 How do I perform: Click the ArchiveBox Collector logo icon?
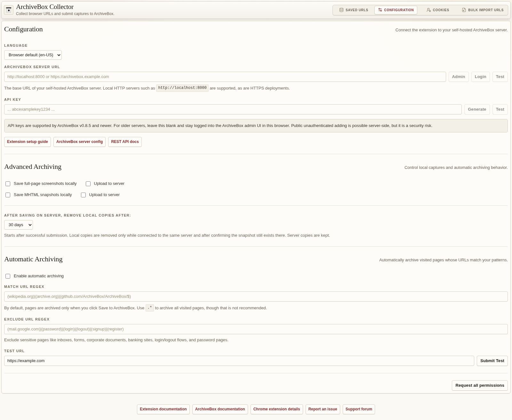pos(9,10)
